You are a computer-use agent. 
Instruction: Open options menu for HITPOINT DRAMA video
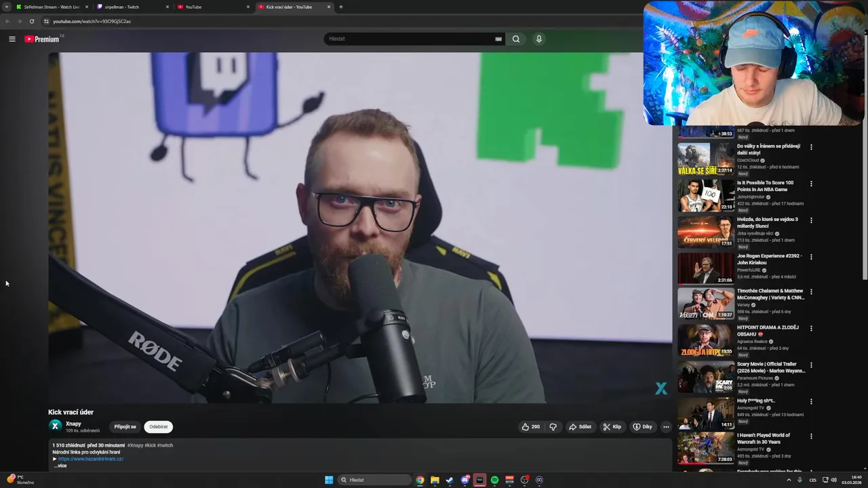tap(811, 329)
